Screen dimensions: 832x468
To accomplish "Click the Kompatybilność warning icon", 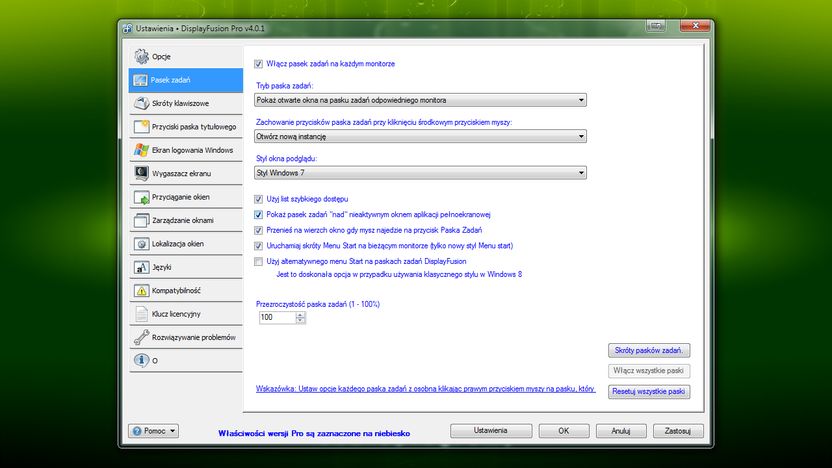I will coord(141,290).
